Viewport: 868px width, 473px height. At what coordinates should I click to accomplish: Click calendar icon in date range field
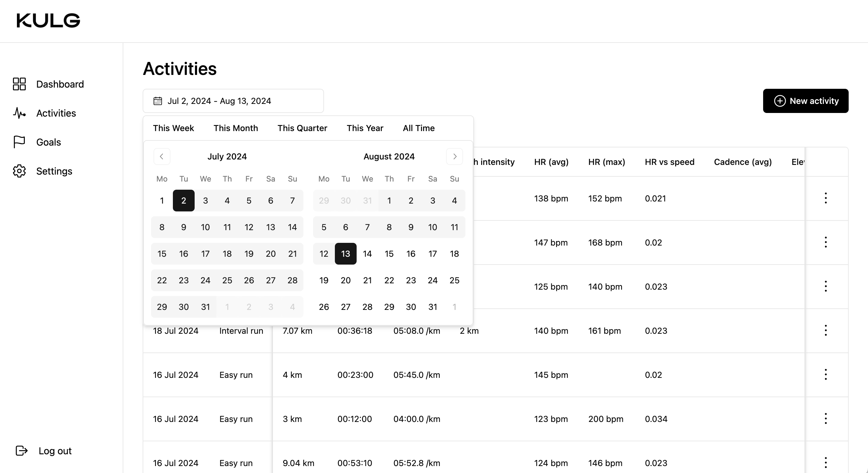[x=158, y=101]
